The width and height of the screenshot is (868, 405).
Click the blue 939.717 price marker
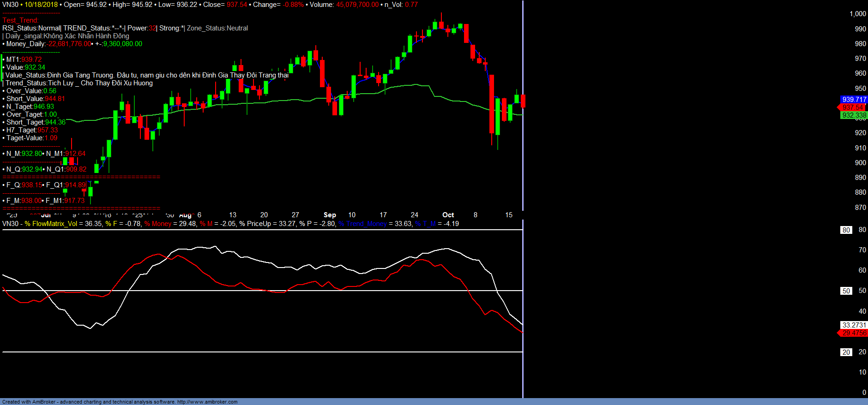pyautogui.click(x=854, y=100)
